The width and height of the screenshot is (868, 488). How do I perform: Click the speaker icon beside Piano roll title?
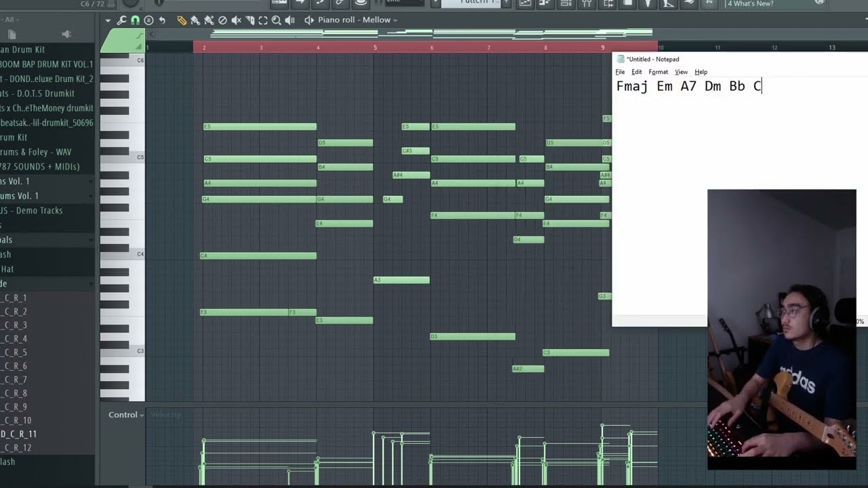(x=309, y=20)
